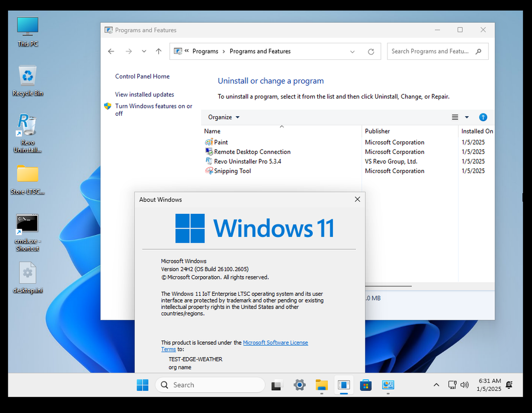Click the control panel icon in address bar
532x413 pixels.
pyautogui.click(x=178, y=51)
